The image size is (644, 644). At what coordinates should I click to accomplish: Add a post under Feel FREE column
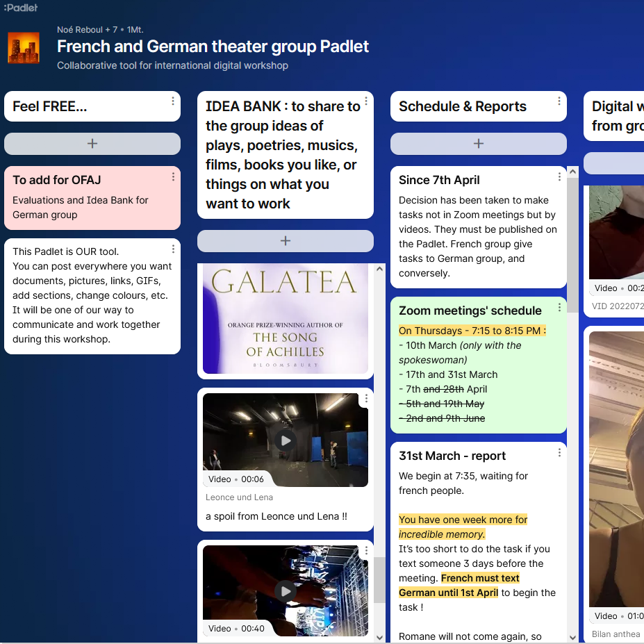tap(92, 144)
